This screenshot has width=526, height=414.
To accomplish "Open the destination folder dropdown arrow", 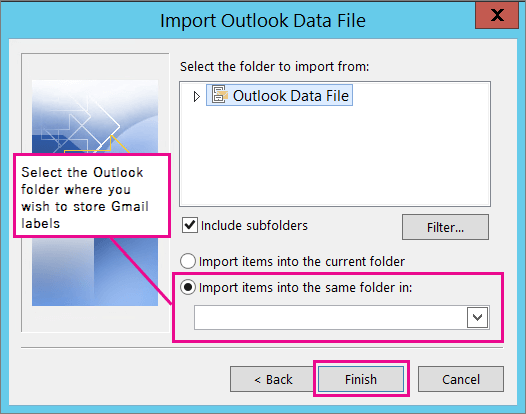I will (x=477, y=317).
